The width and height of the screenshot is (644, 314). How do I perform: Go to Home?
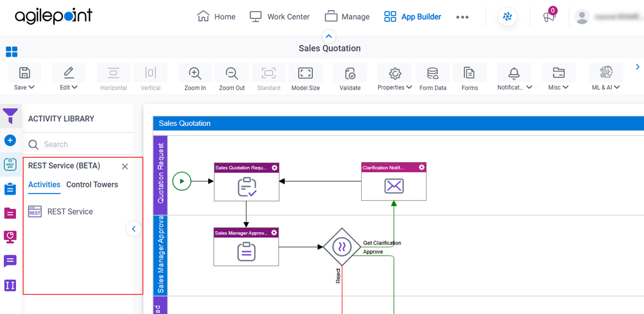tap(216, 17)
